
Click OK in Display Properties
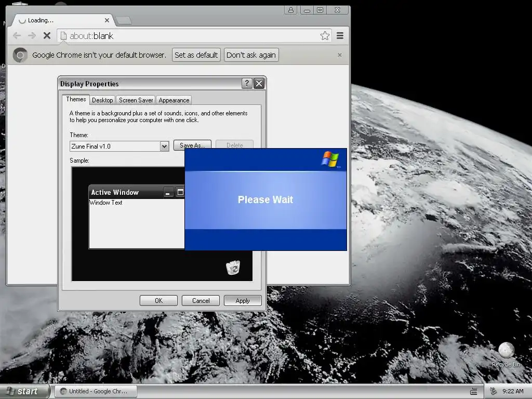tap(158, 301)
